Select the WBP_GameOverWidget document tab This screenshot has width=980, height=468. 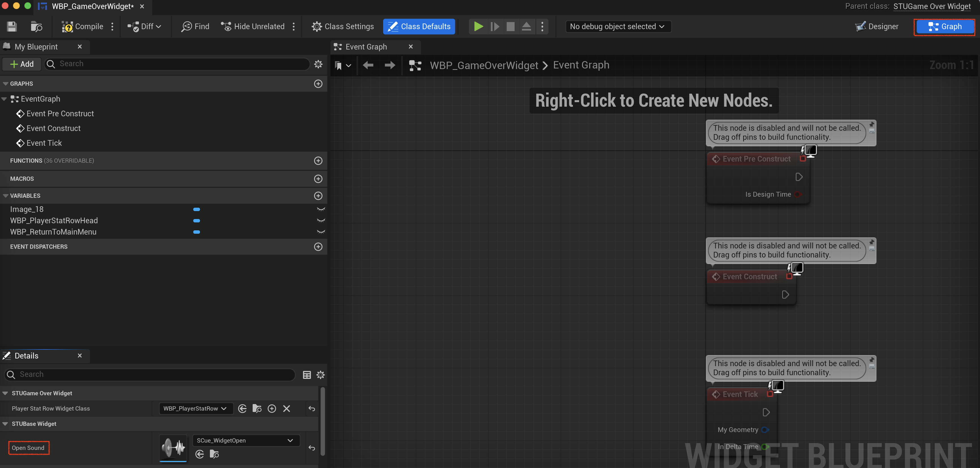tap(93, 7)
